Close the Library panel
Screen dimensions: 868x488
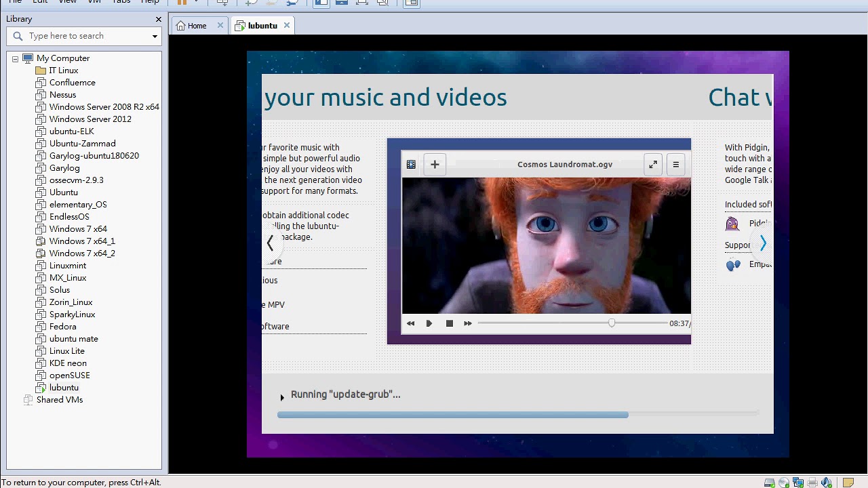[159, 20]
